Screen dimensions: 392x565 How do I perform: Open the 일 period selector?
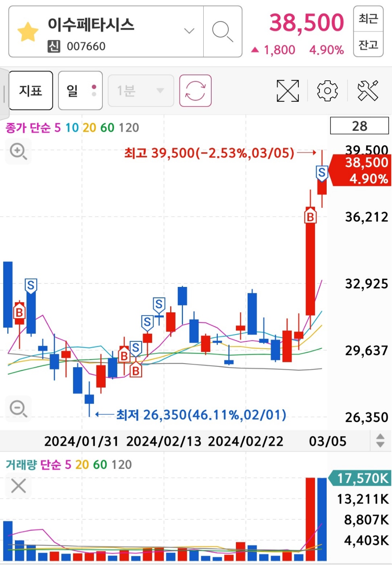tap(80, 90)
